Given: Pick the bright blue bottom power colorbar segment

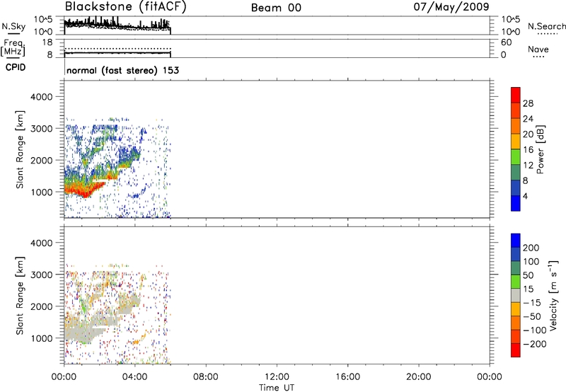Looking at the screenshot, I should [x=516, y=204].
